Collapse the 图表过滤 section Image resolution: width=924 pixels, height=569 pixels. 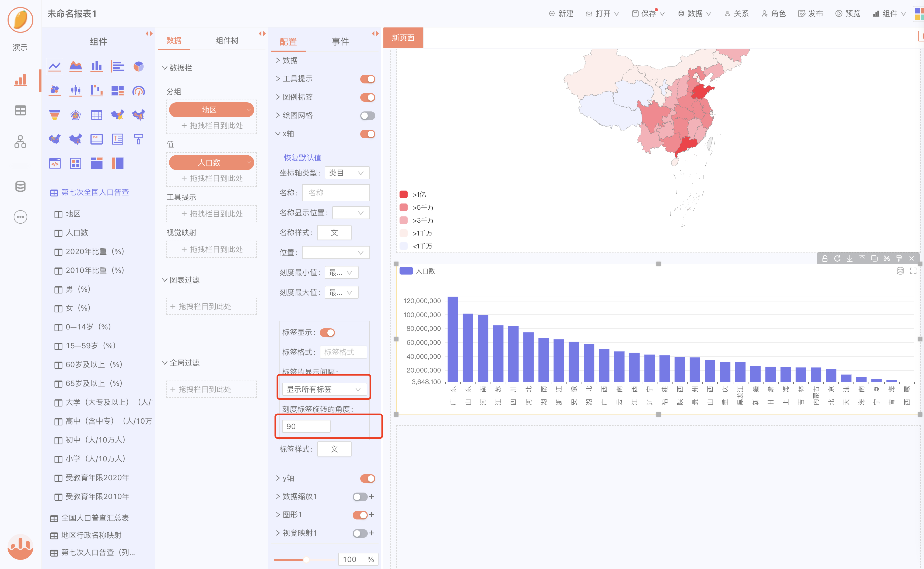pyautogui.click(x=181, y=280)
